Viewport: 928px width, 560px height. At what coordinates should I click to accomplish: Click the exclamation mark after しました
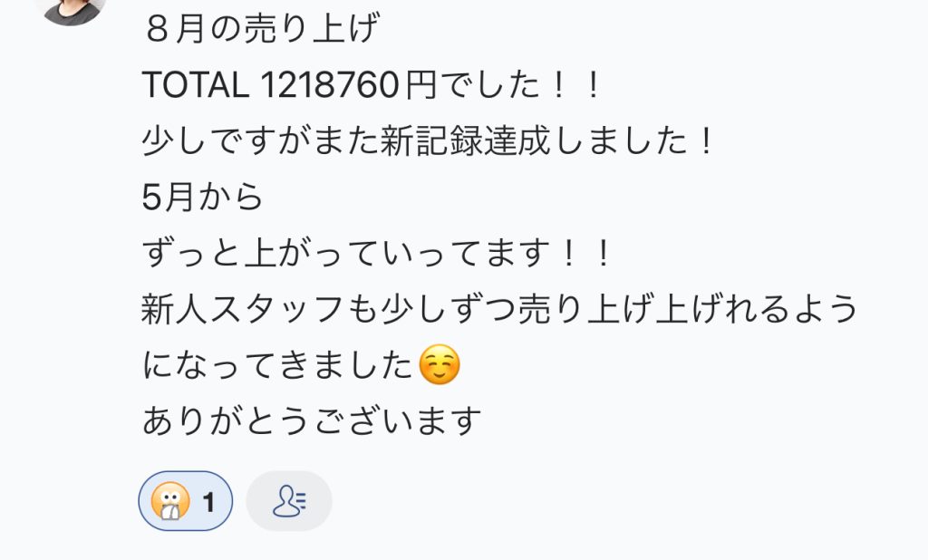click(705, 140)
